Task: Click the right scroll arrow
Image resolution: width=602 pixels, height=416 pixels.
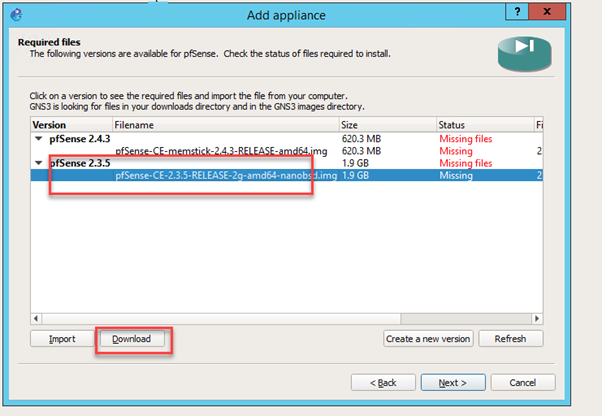Action: (x=537, y=319)
